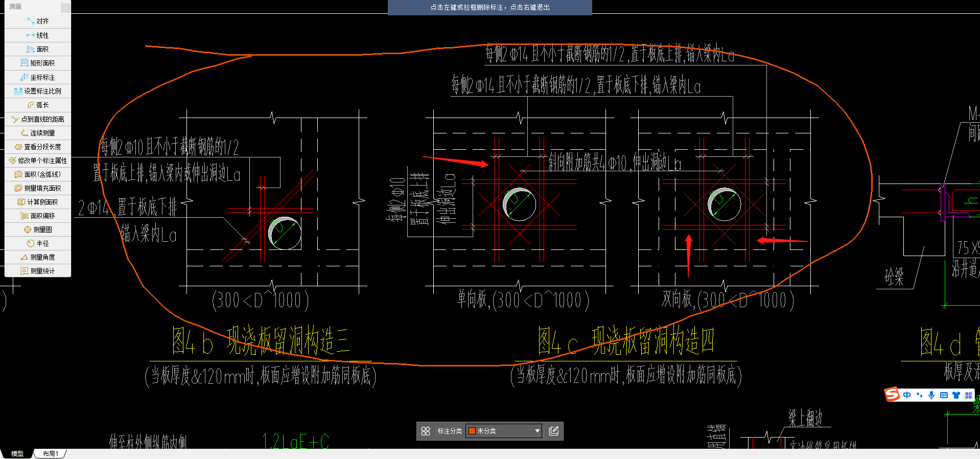Open the 未分类 annotation category dropdown

coord(504,431)
